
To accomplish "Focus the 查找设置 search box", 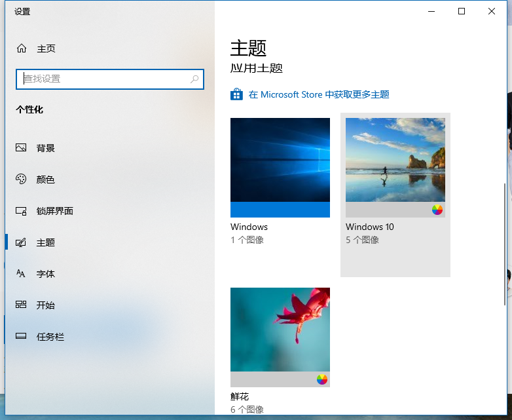I will [x=110, y=79].
